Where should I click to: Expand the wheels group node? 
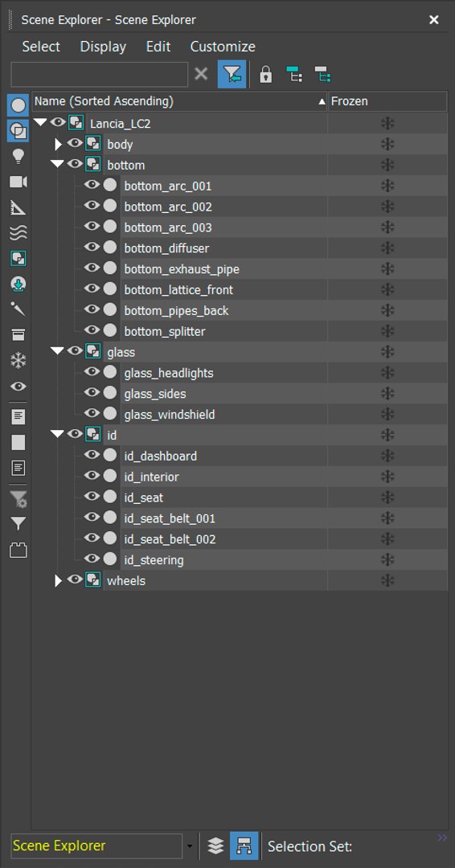pyautogui.click(x=58, y=581)
